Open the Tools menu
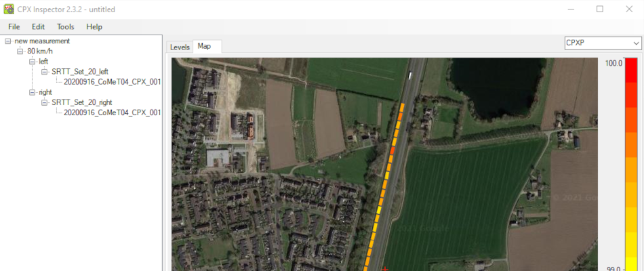Viewport: 644px width, 271px height. click(x=66, y=26)
